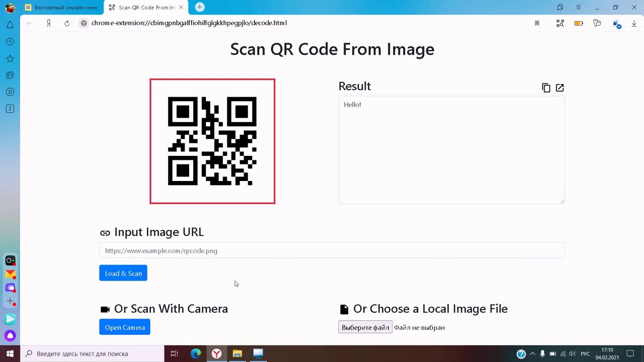This screenshot has height=362, width=644.
Task: Show open tabs counter in sidebar
Action: coord(10,109)
